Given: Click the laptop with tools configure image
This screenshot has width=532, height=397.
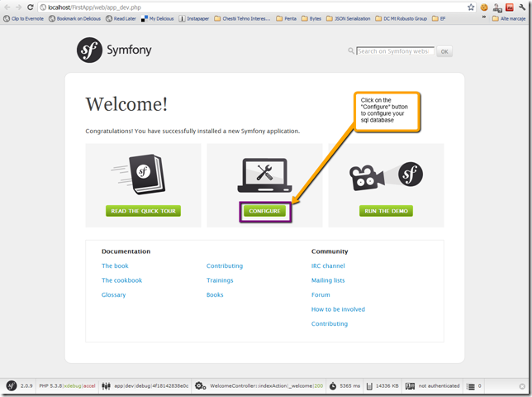Looking at the screenshot, I should click(x=264, y=175).
